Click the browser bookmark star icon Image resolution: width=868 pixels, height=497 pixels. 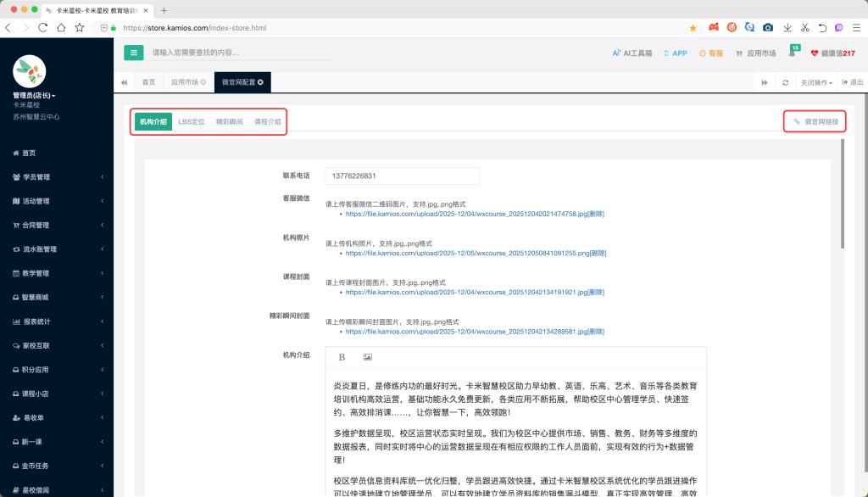tap(693, 27)
